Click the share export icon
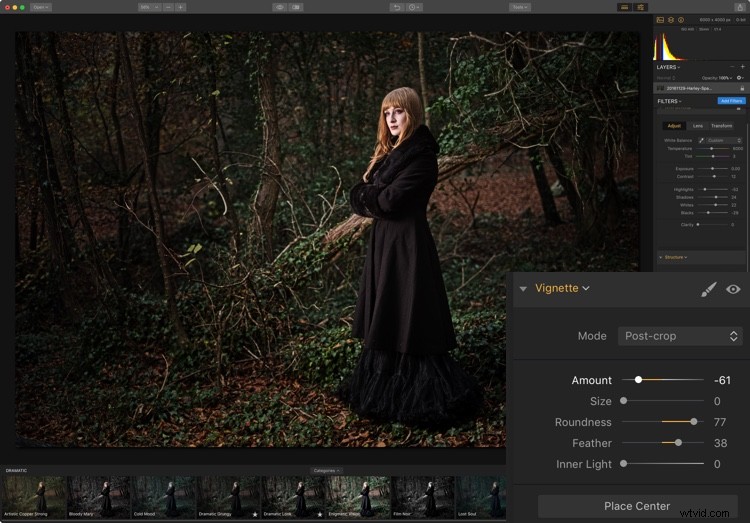The width and height of the screenshot is (750, 523). (x=740, y=7)
